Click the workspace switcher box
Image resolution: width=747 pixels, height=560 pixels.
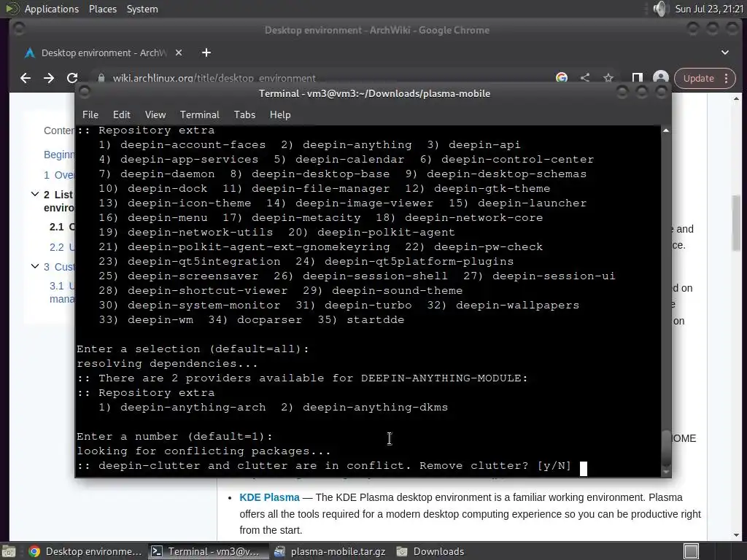point(691,551)
